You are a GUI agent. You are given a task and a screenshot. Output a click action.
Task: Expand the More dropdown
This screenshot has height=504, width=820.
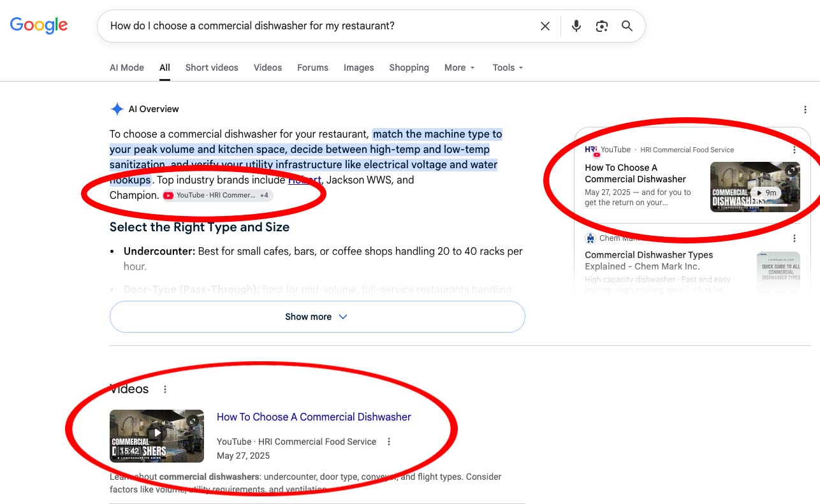tap(460, 68)
